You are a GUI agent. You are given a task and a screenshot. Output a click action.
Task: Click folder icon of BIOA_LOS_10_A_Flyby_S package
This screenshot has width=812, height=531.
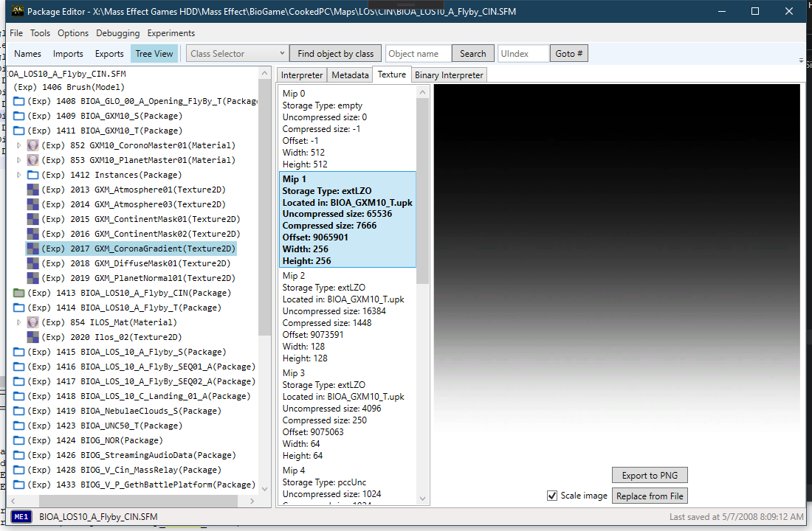tap(18, 352)
